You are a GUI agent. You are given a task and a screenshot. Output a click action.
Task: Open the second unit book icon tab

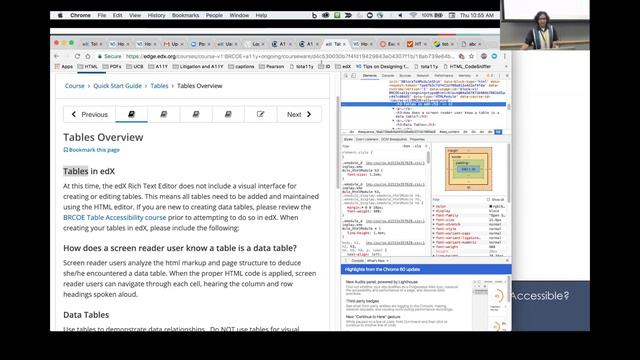point(164,114)
